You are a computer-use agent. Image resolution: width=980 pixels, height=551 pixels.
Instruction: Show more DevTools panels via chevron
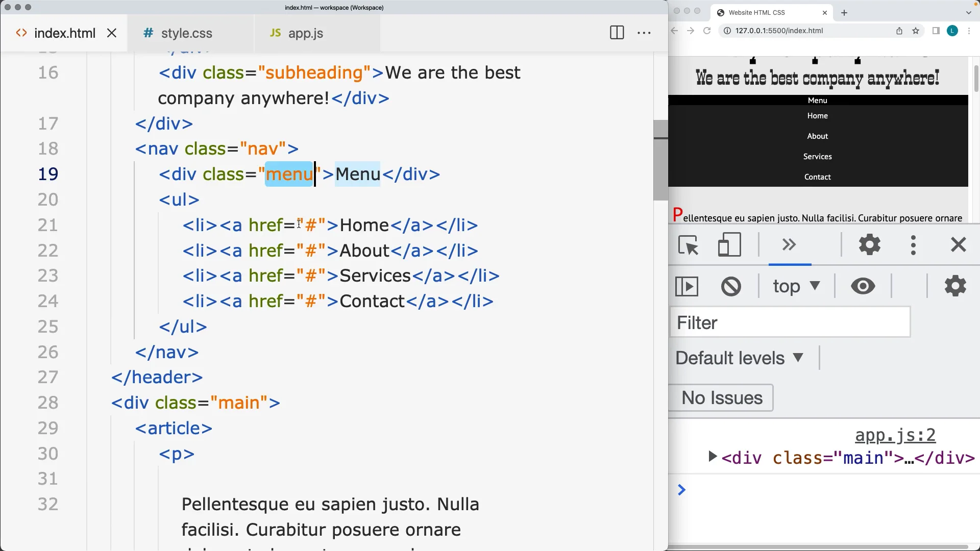pyautogui.click(x=789, y=245)
